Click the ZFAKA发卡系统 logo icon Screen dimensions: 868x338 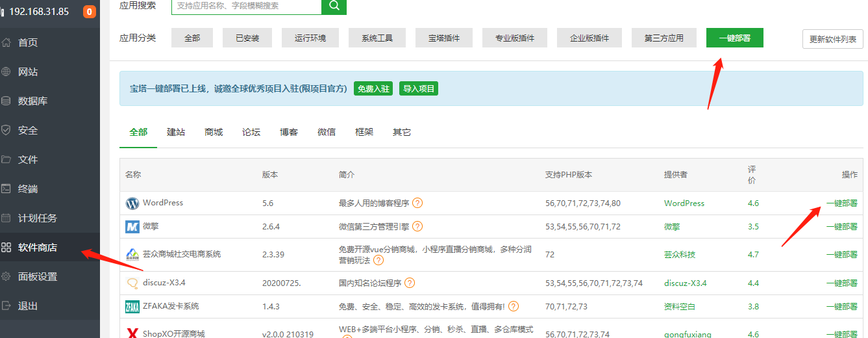[x=132, y=307]
